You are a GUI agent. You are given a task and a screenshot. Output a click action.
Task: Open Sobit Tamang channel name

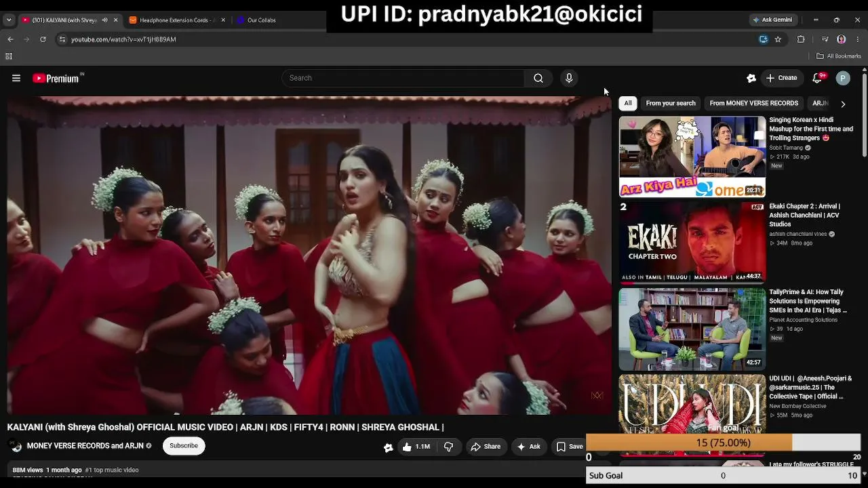(786, 148)
